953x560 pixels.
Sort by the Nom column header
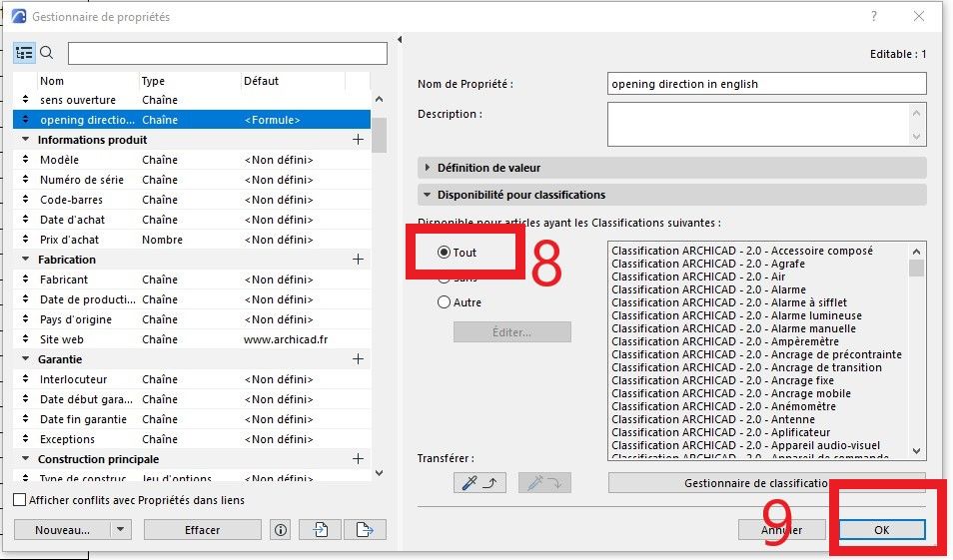click(x=86, y=81)
